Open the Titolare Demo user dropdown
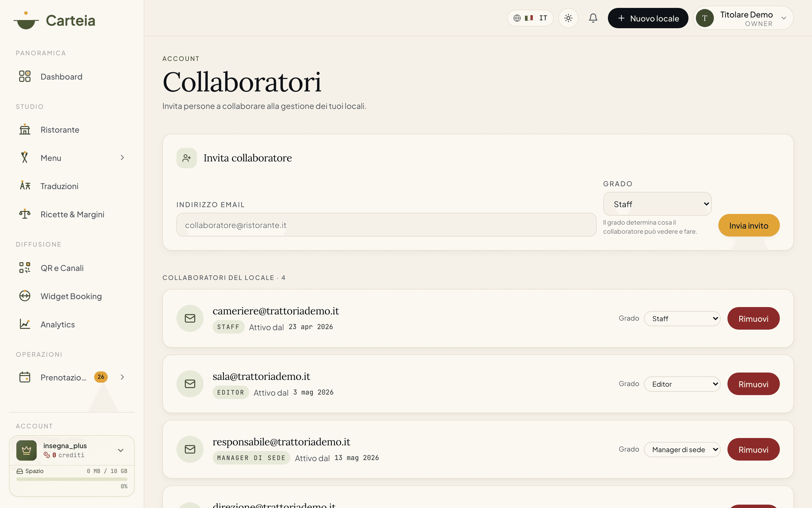The image size is (812, 508). 743,18
